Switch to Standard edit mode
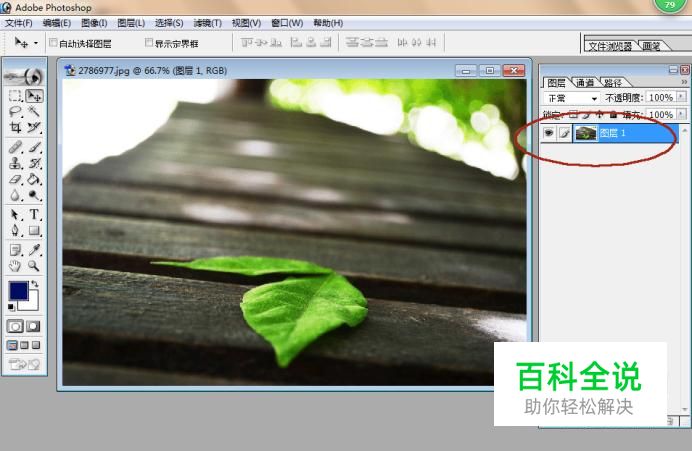Image resolution: width=692 pixels, height=451 pixels. (15, 327)
